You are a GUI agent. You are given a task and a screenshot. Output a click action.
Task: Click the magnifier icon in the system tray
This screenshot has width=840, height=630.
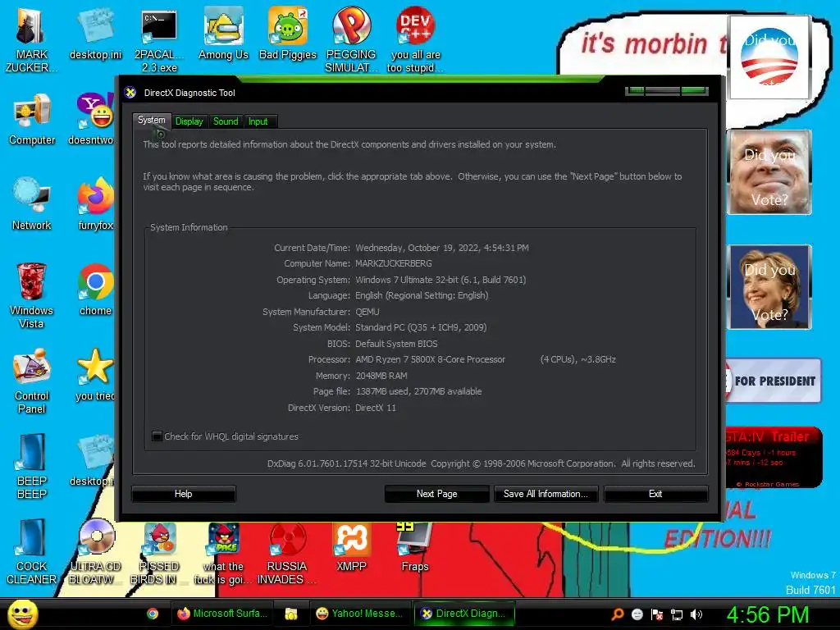click(x=617, y=614)
